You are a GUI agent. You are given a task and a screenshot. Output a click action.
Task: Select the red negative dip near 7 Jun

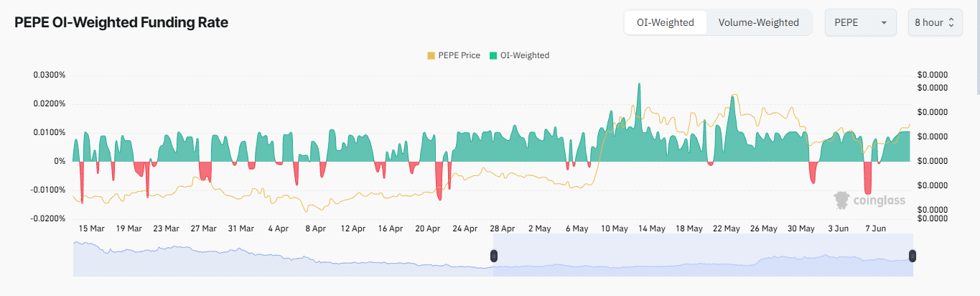(868, 183)
